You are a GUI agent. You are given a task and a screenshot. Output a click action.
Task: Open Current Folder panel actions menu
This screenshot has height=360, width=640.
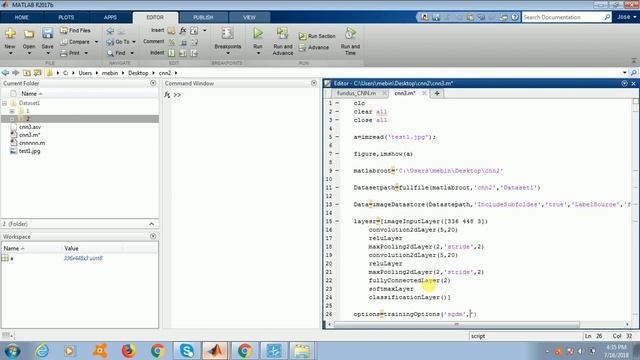[153, 83]
